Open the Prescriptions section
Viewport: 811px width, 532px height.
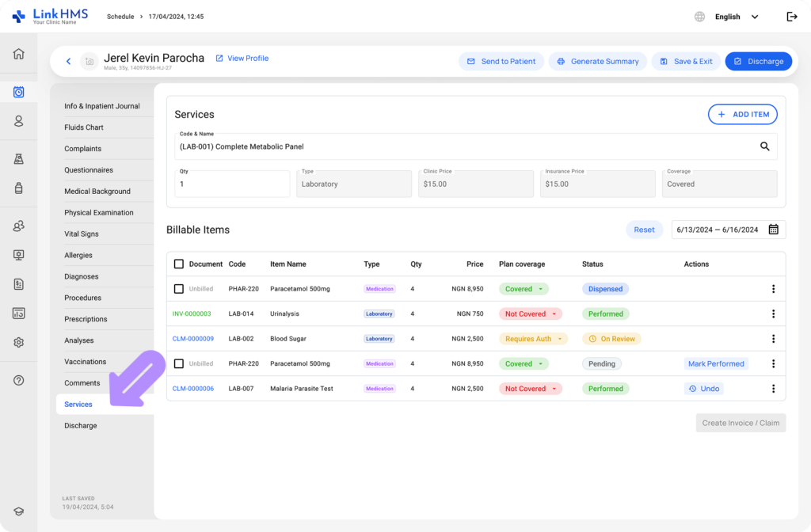click(86, 319)
